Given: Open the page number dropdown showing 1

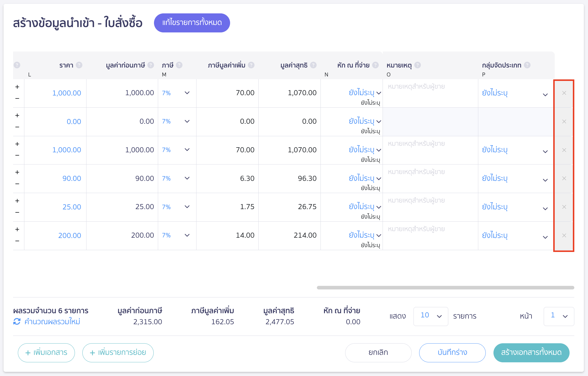Looking at the screenshot, I should click(x=559, y=316).
